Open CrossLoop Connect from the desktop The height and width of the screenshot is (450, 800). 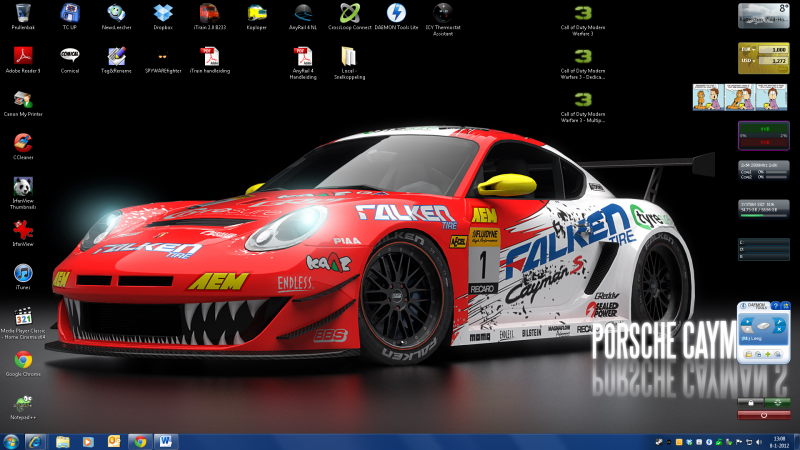[350, 17]
